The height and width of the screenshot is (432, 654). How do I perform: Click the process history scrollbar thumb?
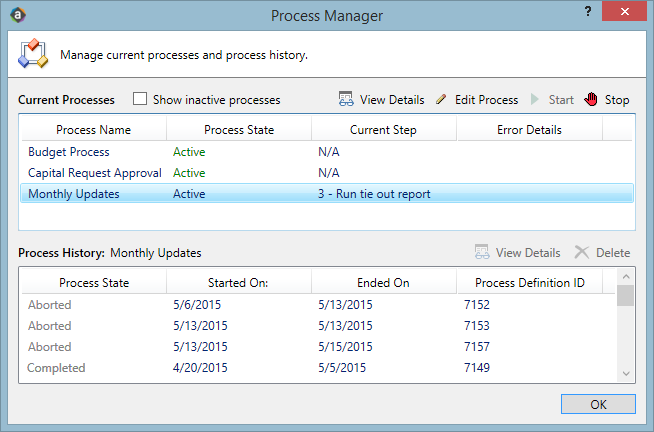coord(626,296)
